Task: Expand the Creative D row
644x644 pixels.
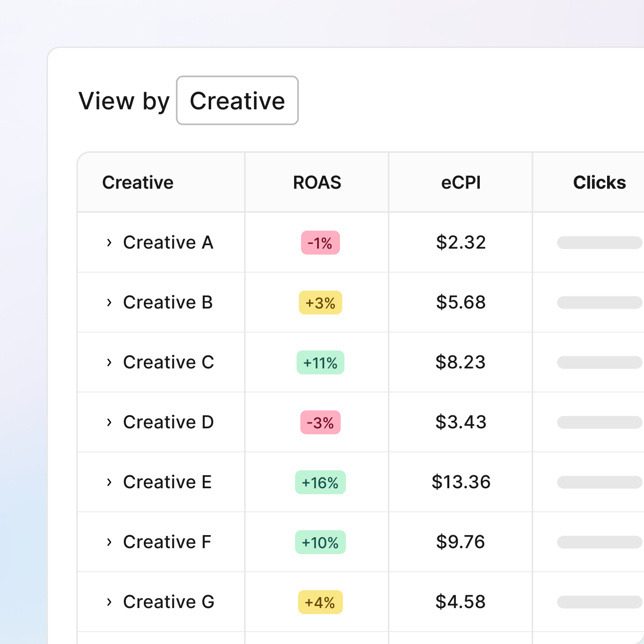Action: tap(109, 422)
